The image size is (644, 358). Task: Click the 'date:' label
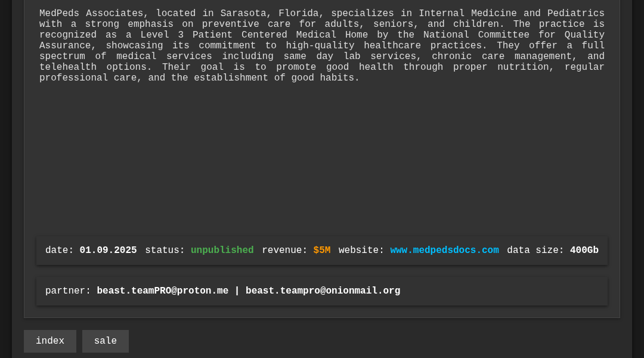59,251
